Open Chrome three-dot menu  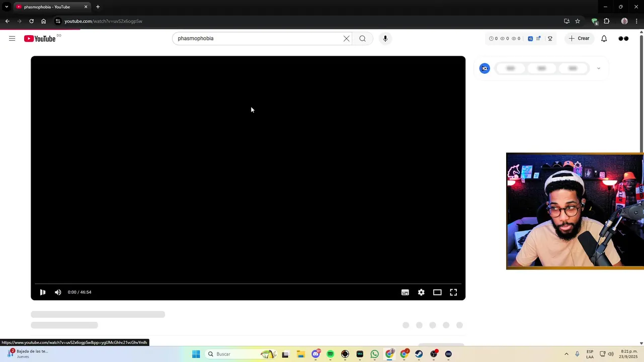[x=636, y=21]
